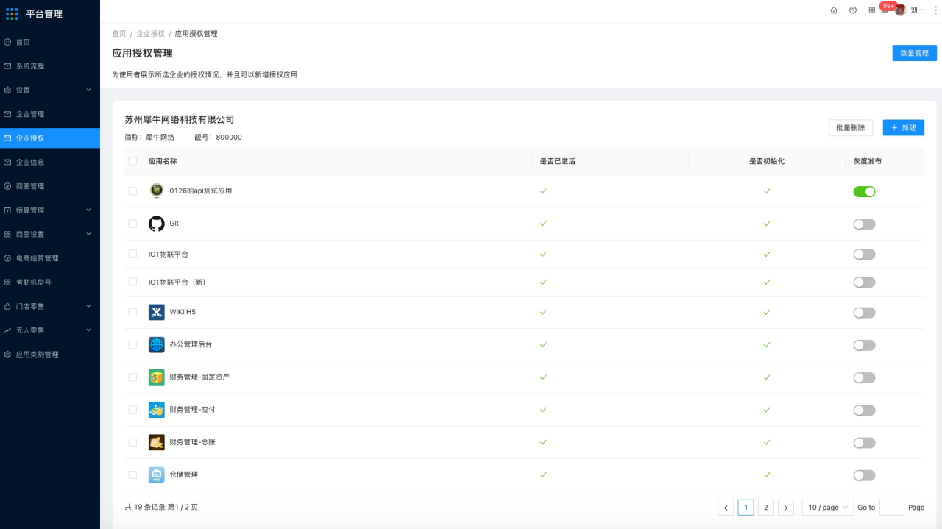This screenshot has width=942, height=529.
Task: Click the 数量管理 blue button
Action: click(x=914, y=53)
